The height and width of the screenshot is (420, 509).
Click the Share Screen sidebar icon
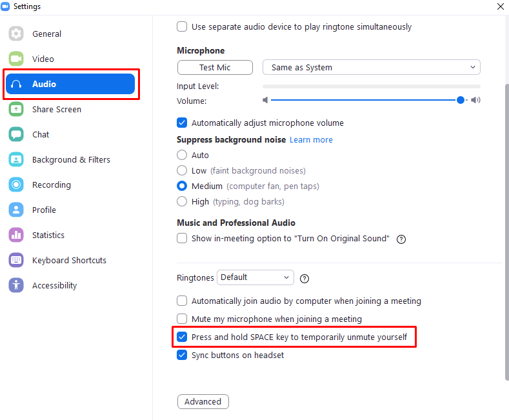[x=16, y=109]
